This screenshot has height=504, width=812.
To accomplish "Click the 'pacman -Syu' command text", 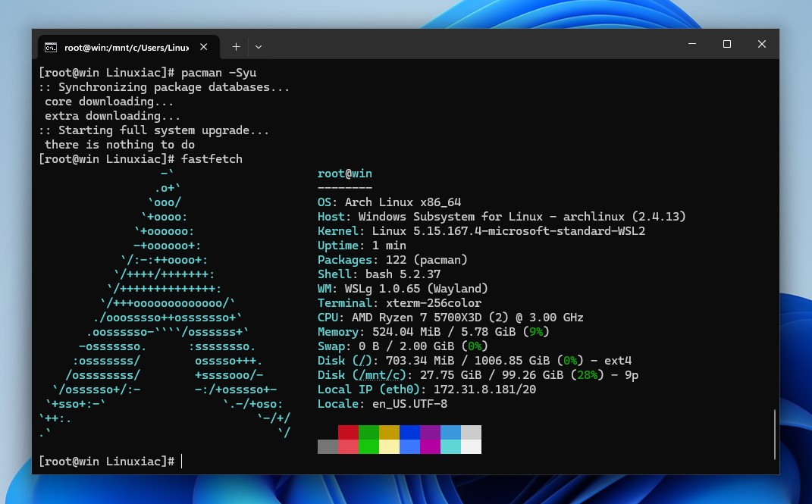I will tap(218, 73).
